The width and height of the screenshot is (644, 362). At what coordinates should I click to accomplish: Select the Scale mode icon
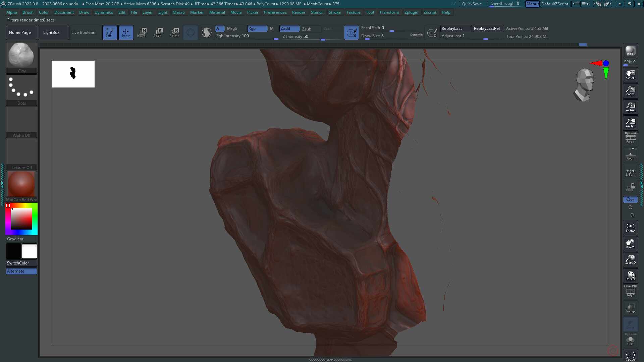click(158, 33)
